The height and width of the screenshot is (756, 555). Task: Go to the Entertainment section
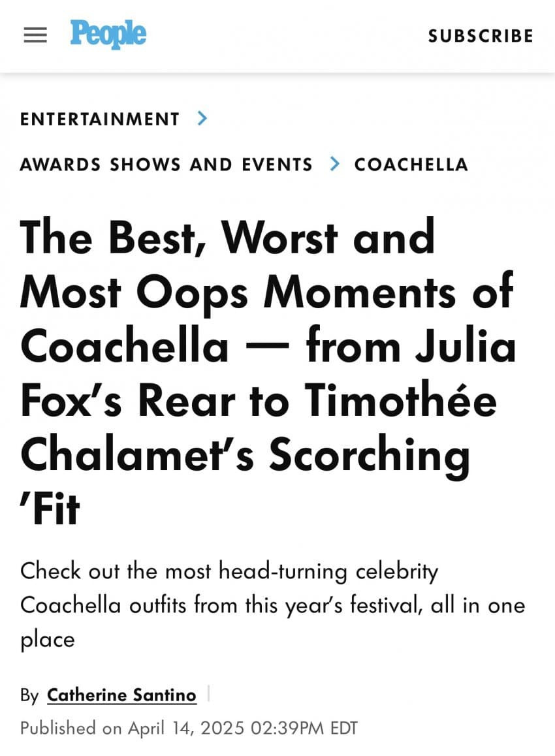(x=100, y=119)
